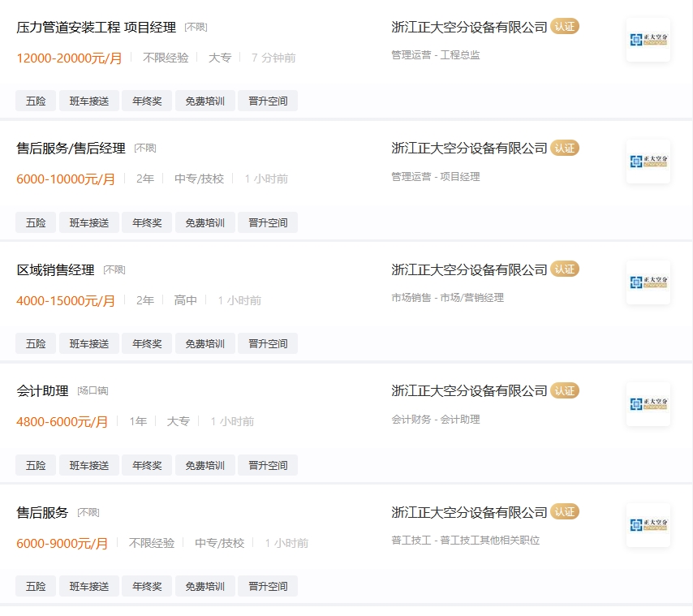Click 班车接送 tag under 压力管道安装工程 listing
693x616 pixels.
(x=89, y=101)
